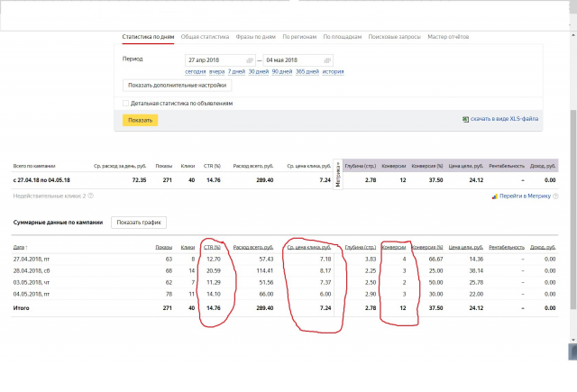Screen dimensions: 577x392
Task: Open the Поисковые запросы tab
Action: [395, 37]
